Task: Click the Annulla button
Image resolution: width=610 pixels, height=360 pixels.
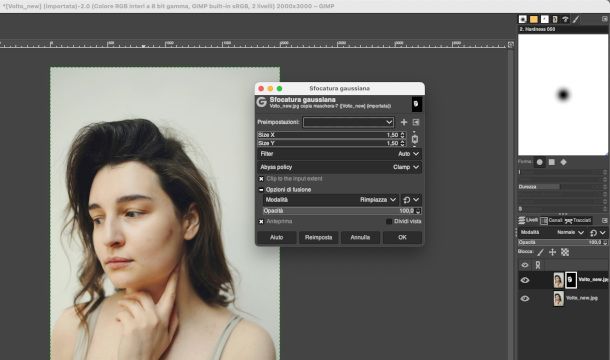Action: 360,237
